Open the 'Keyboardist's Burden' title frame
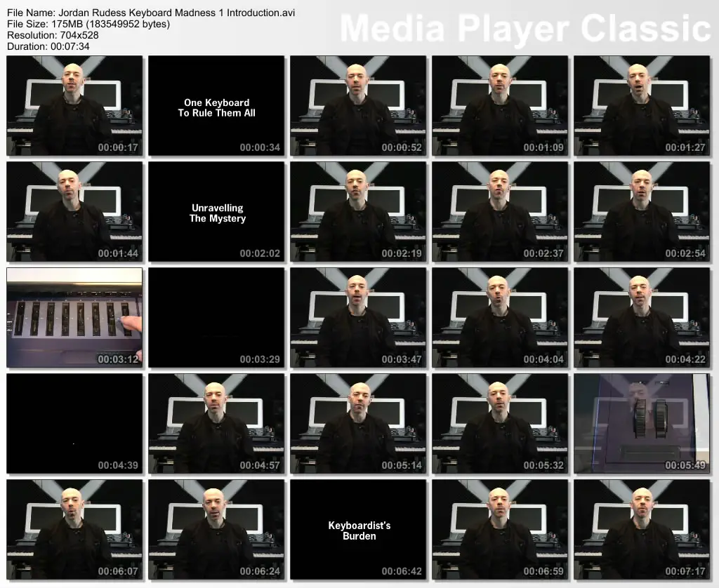 (358, 529)
